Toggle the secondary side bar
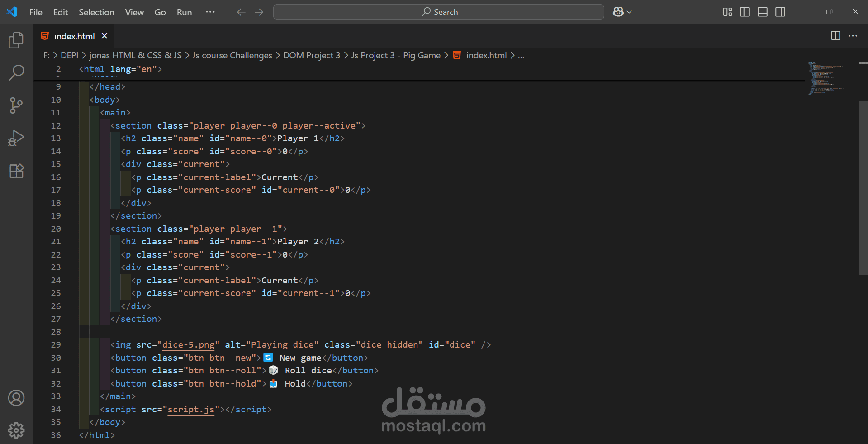Image resolution: width=868 pixels, height=444 pixels. (x=780, y=12)
